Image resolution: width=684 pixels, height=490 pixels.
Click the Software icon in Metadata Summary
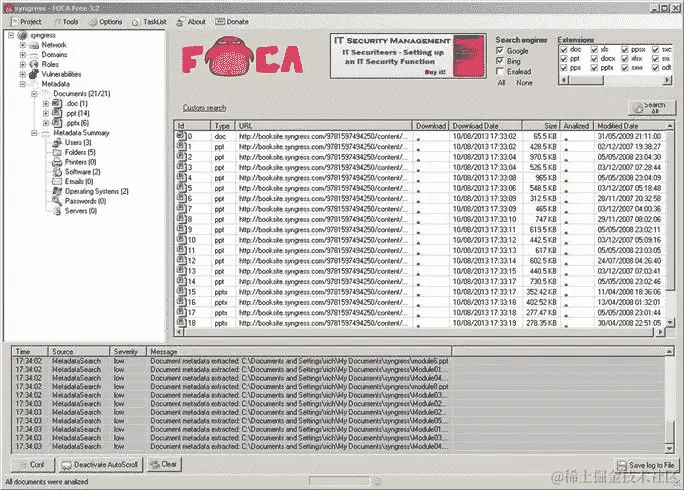57,172
